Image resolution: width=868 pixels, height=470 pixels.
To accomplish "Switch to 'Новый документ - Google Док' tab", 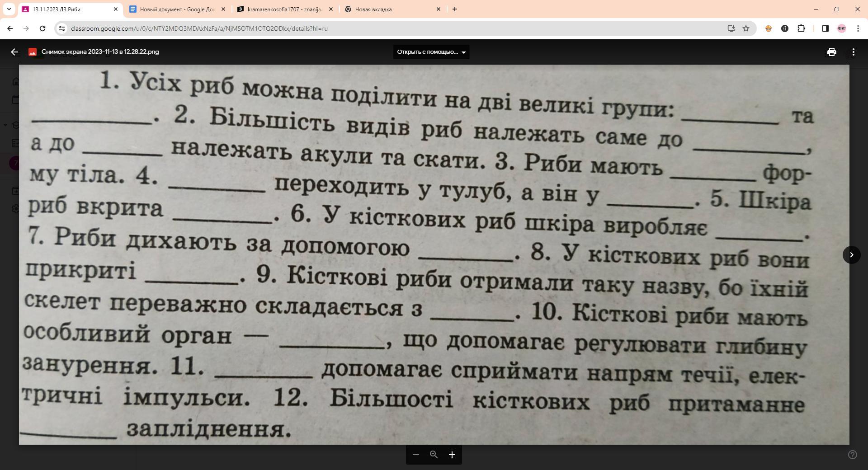I will (x=177, y=9).
